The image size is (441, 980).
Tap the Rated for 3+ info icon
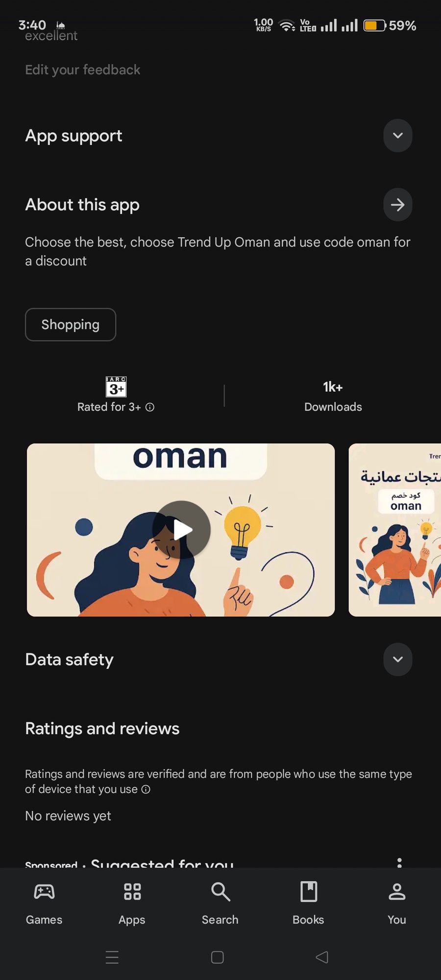tap(150, 407)
